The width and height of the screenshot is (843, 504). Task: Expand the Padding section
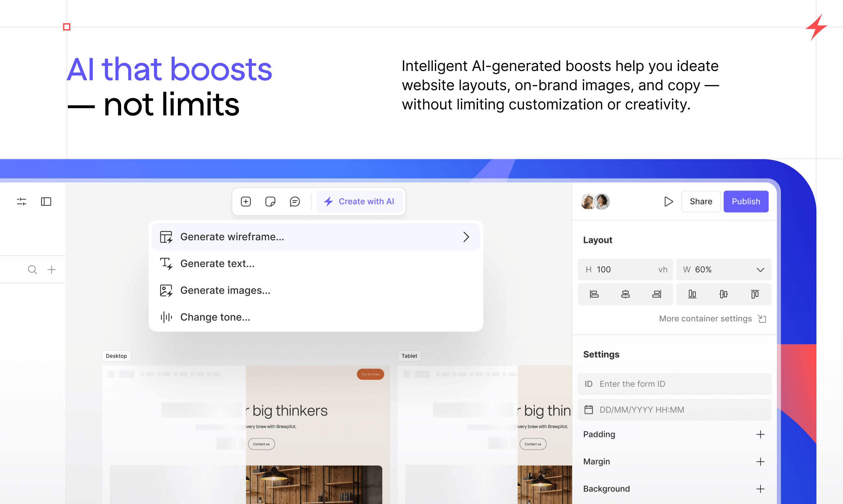760,434
